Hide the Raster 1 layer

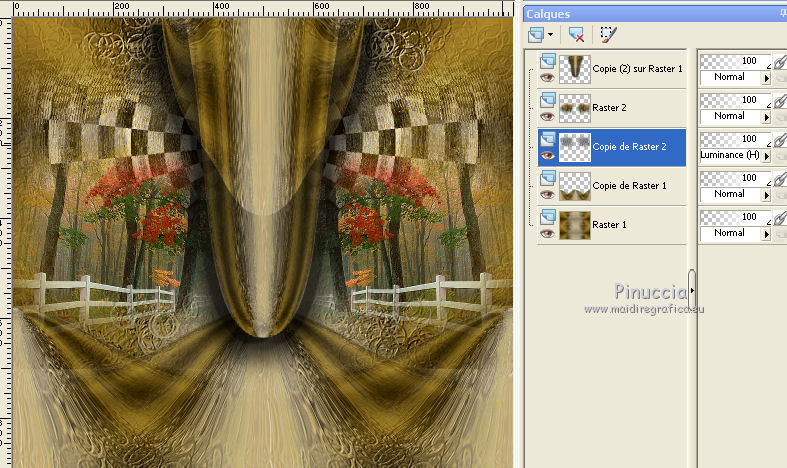548,233
